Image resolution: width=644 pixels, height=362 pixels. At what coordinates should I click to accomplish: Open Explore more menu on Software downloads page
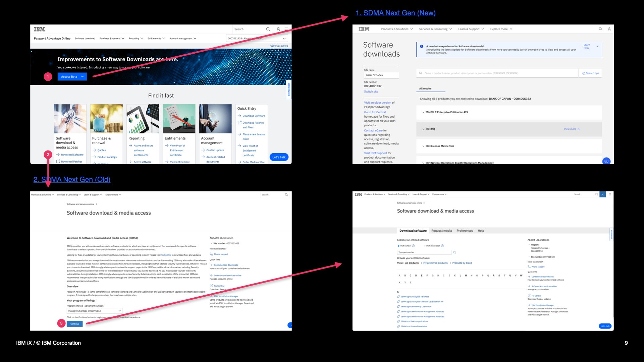[501, 29]
